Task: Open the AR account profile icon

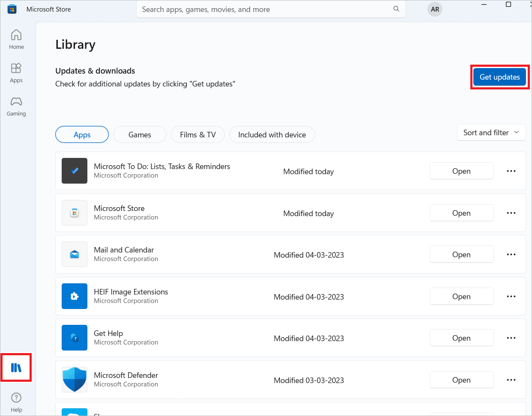Action: point(435,9)
